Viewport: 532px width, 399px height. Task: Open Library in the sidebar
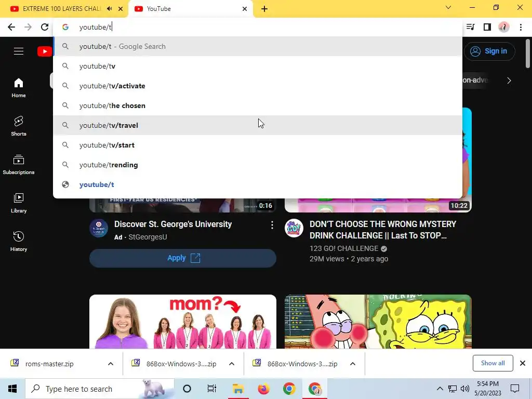[19, 203]
